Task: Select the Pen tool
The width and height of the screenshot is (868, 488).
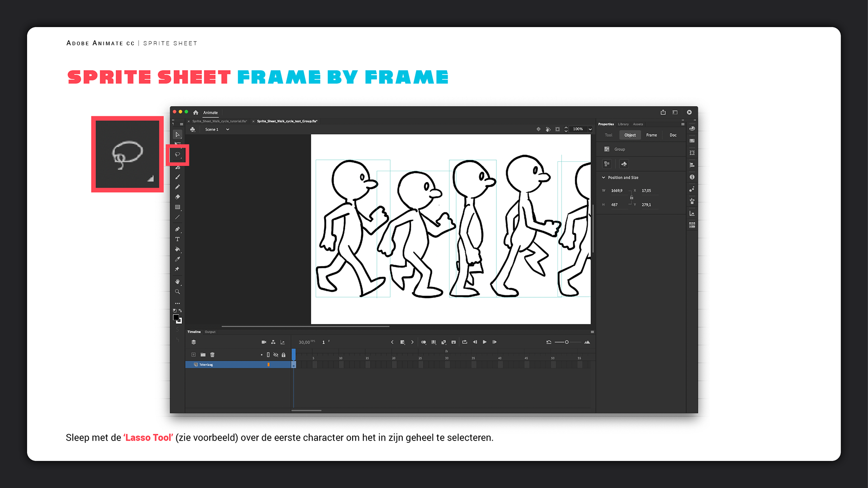Action: (x=178, y=229)
